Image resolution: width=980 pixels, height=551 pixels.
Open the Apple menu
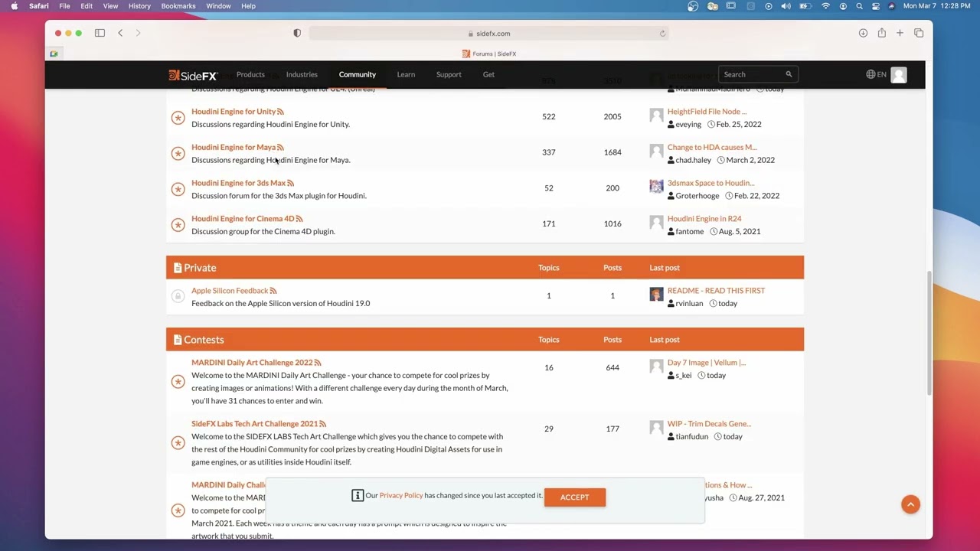click(15, 6)
